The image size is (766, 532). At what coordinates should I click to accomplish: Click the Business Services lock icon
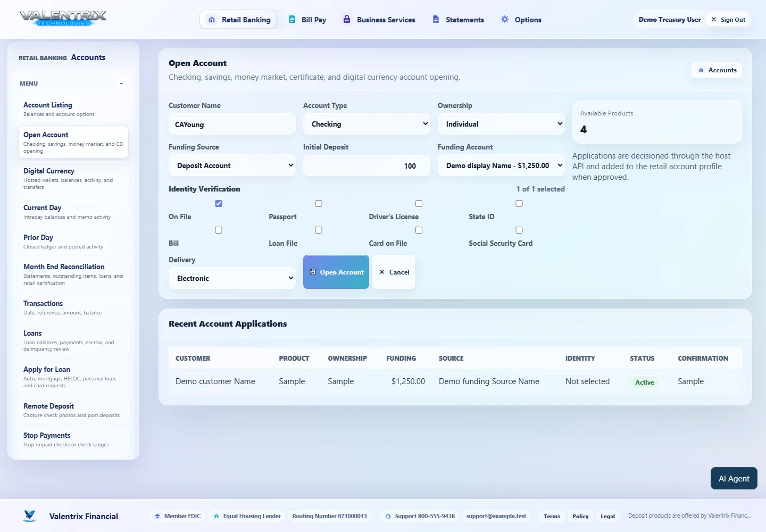click(x=347, y=19)
